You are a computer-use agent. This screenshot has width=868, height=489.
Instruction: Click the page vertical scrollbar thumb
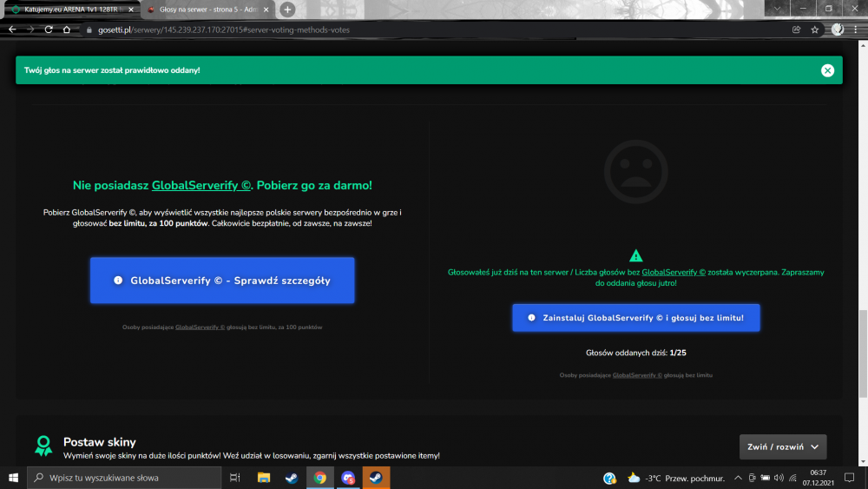click(x=863, y=354)
